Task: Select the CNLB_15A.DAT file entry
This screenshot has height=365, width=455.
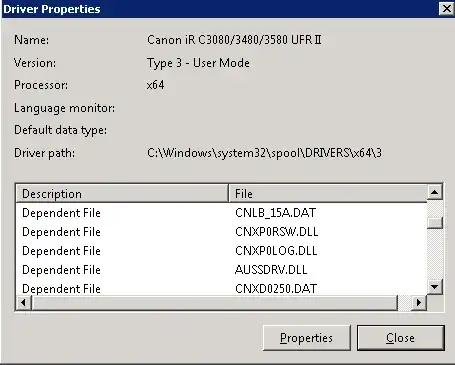Action: 275,213
